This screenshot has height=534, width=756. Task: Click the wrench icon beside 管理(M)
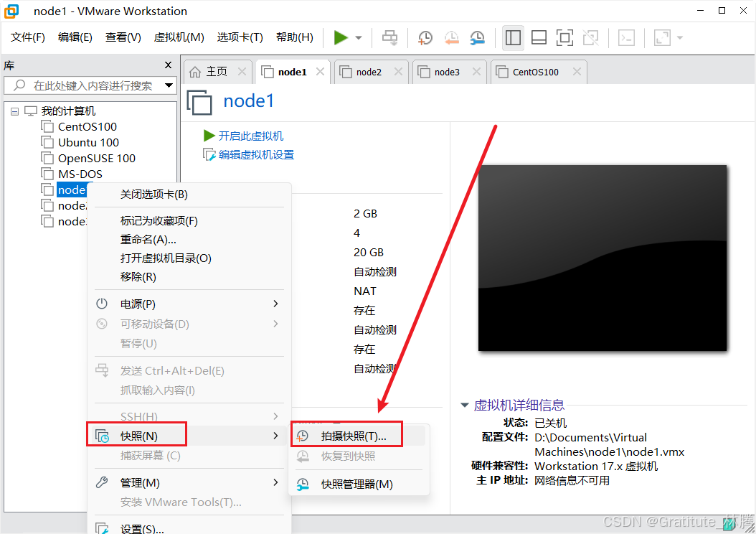(102, 482)
